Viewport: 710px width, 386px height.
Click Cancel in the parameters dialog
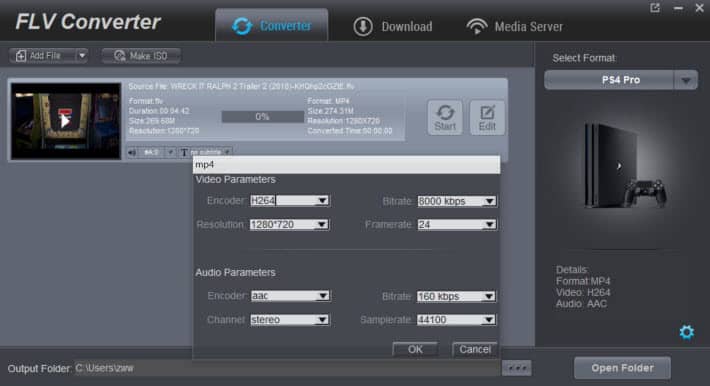(x=475, y=349)
